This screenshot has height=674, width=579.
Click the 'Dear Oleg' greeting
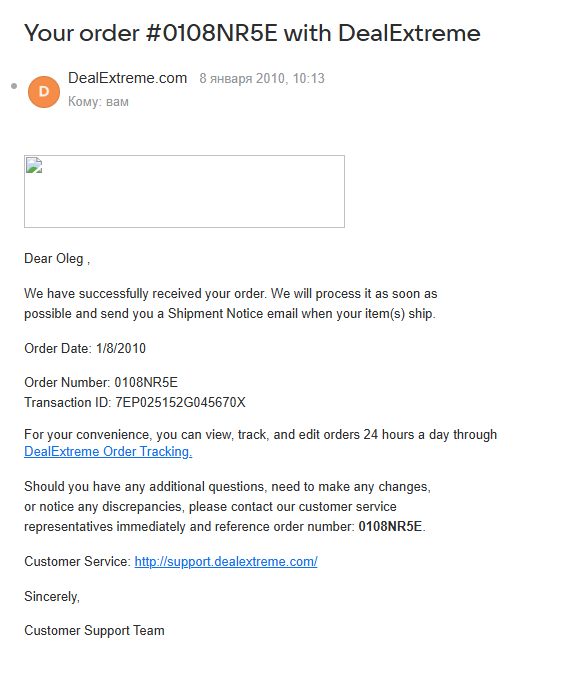coord(57,259)
